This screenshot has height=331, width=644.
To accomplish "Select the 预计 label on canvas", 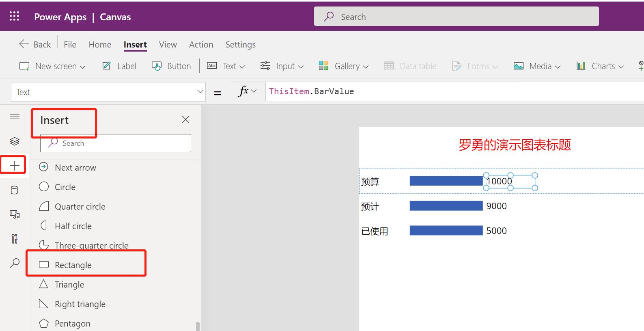I will click(x=370, y=206).
